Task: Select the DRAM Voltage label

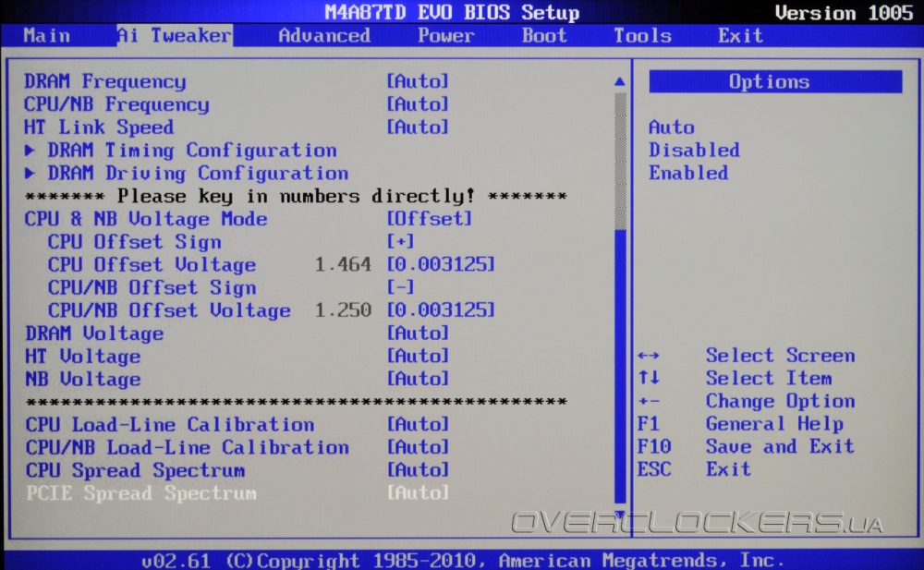Action: tap(94, 334)
